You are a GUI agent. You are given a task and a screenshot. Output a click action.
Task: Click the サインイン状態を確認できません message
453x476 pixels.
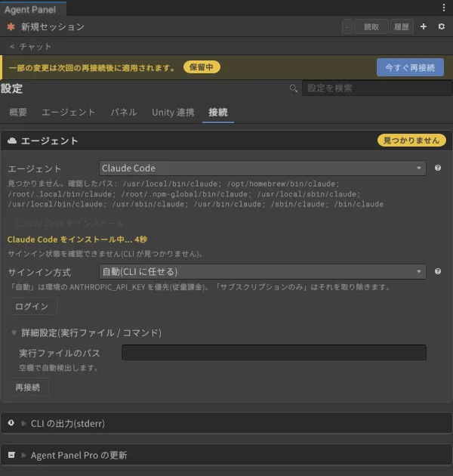106,254
